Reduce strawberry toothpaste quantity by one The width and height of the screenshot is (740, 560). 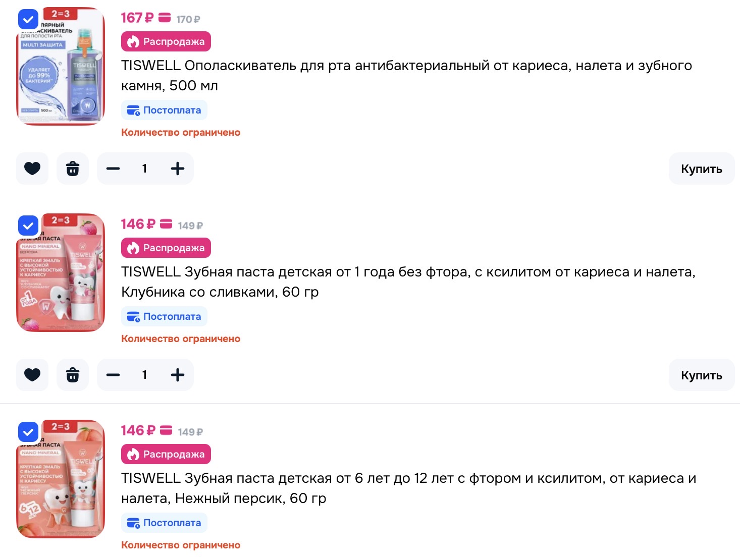pyautogui.click(x=113, y=375)
